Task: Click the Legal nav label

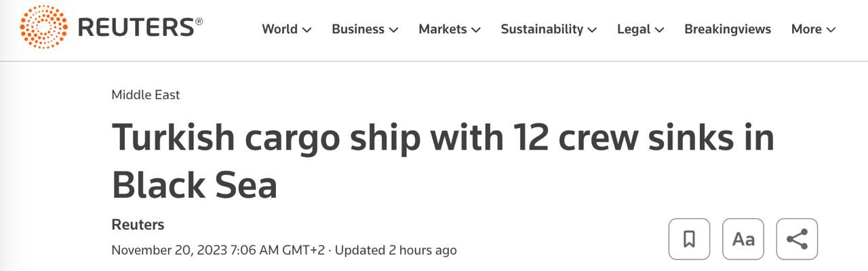Action: click(x=634, y=29)
